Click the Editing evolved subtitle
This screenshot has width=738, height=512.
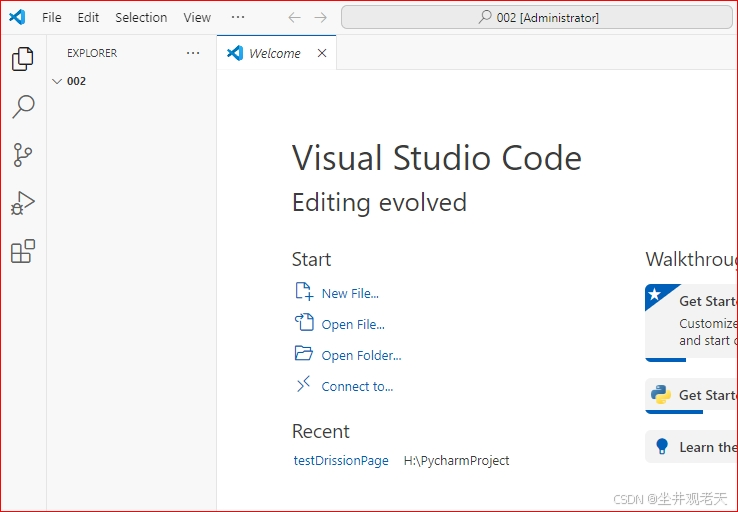(x=379, y=203)
